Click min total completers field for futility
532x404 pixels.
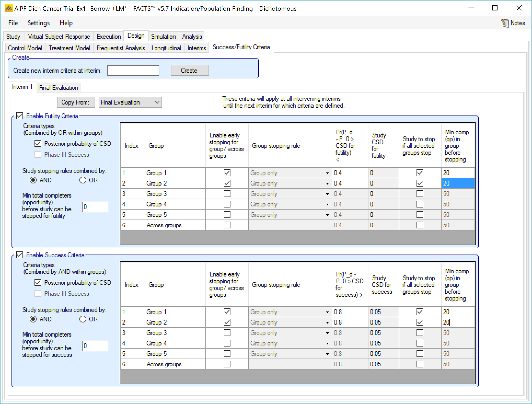[95, 207]
